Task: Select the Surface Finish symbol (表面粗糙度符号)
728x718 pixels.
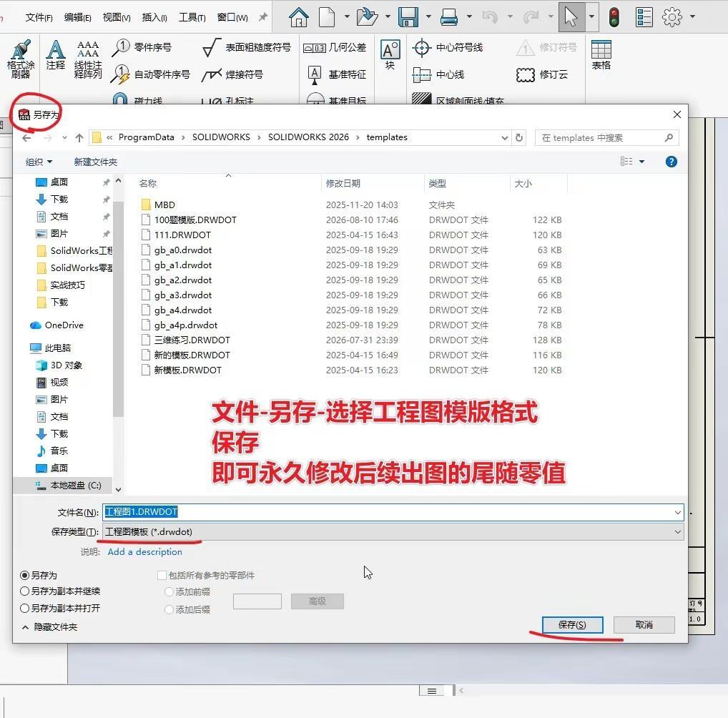Action: tap(247, 47)
